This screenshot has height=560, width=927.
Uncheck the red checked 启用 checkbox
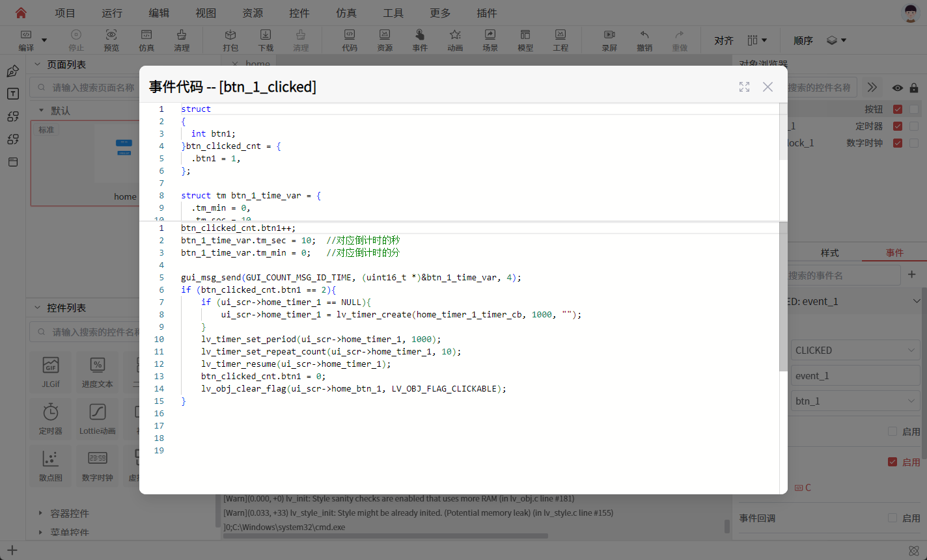(x=892, y=462)
